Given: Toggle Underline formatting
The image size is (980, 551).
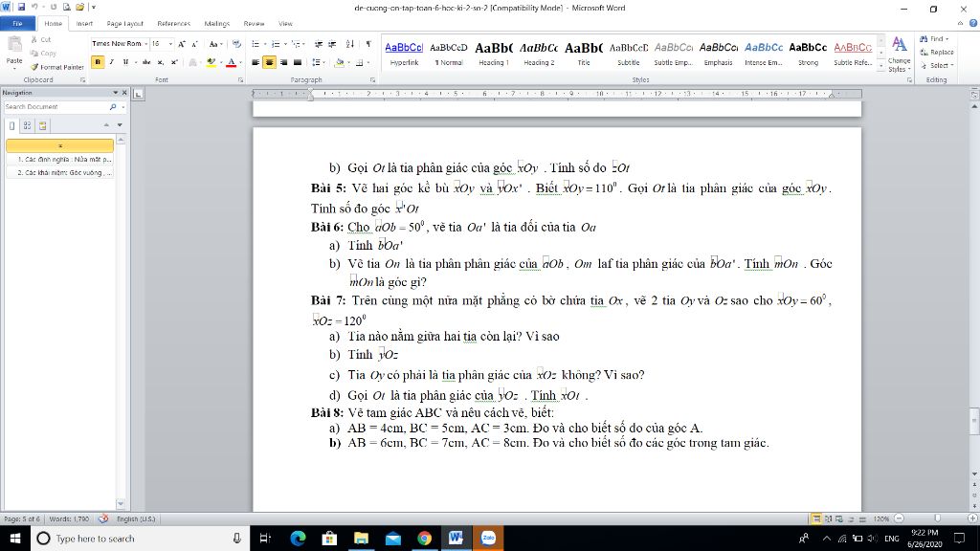Looking at the screenshot, I should pyautogui.click(x=125, y=62).
